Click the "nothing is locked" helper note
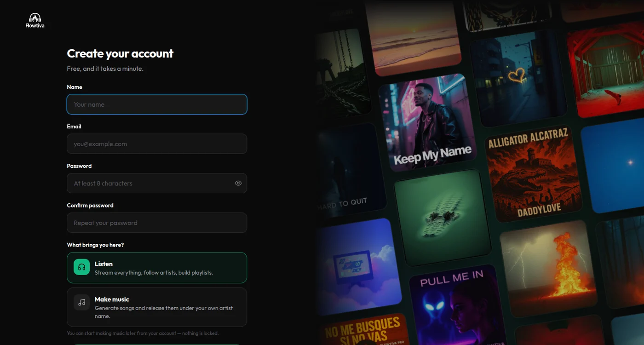 point(143,333)
